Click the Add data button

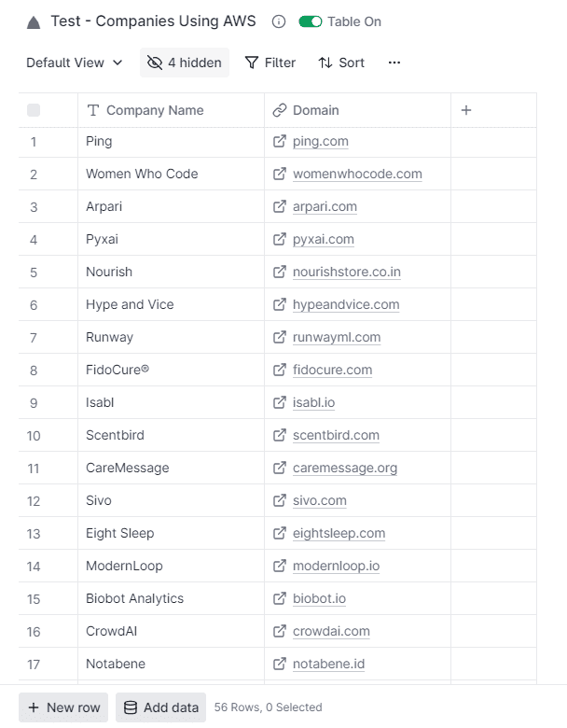tap(160, 707)
